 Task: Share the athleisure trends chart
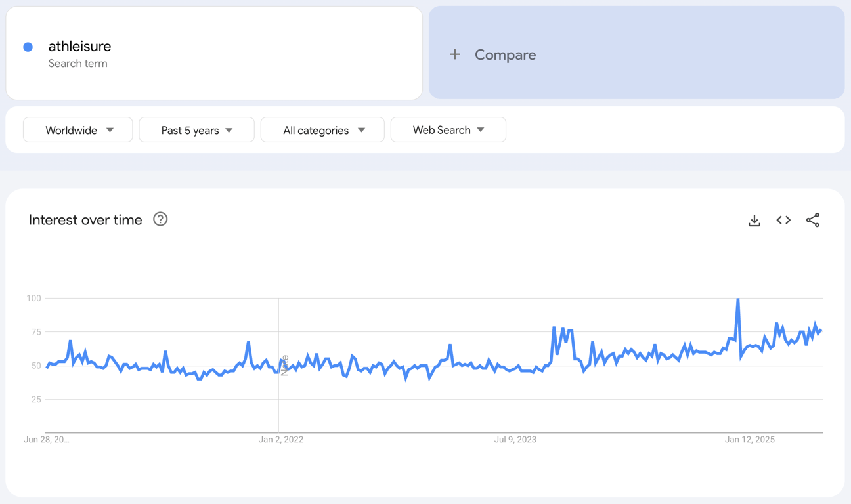(x=813, y=220)
